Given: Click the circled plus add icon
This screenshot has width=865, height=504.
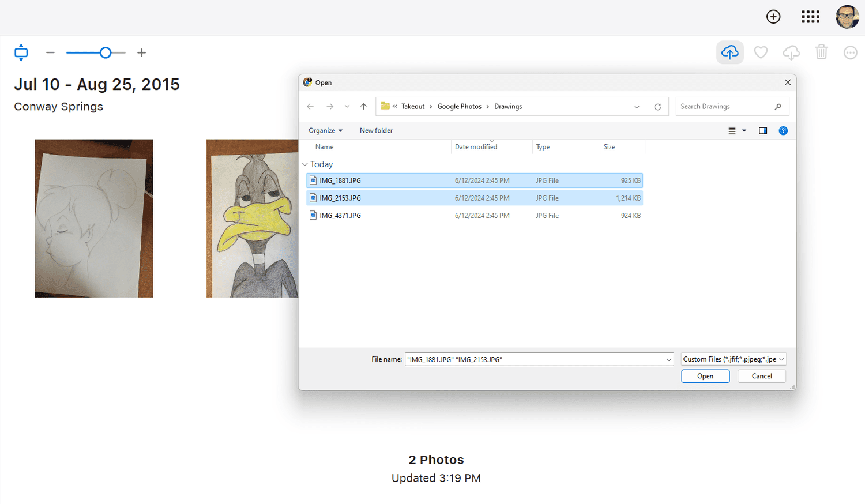Looking at the screenshot, I should (x=773, y=17).
